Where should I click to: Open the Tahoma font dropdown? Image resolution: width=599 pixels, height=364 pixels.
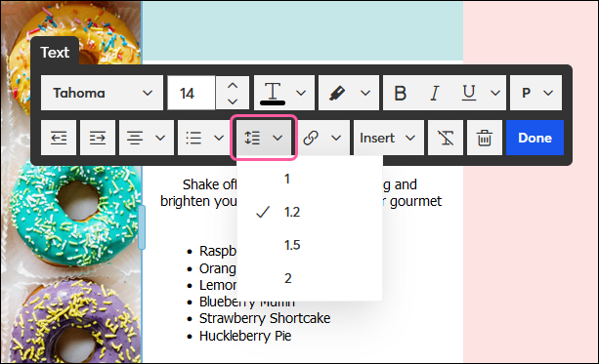(102, 93)
